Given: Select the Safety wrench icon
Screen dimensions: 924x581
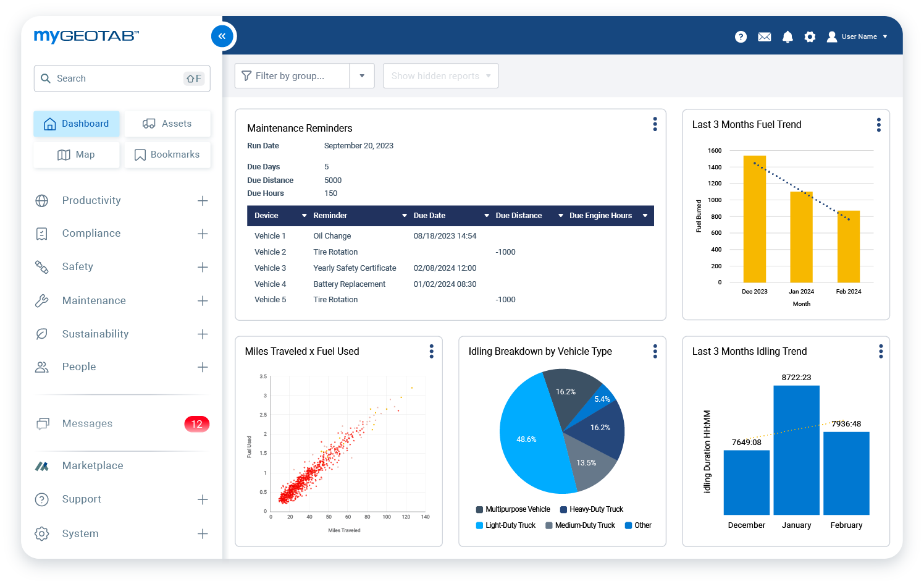Looking at the screenshot, I should click(x=41, y=266).
